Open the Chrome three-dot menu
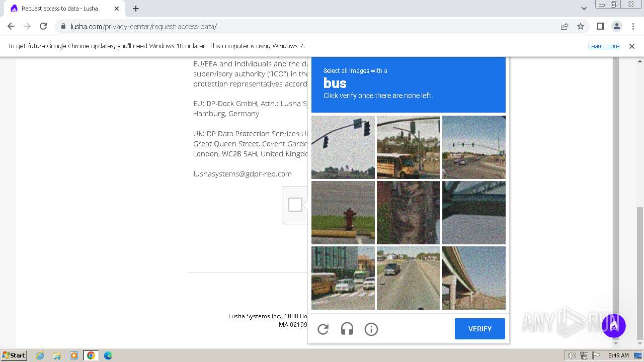 (633, 26)
